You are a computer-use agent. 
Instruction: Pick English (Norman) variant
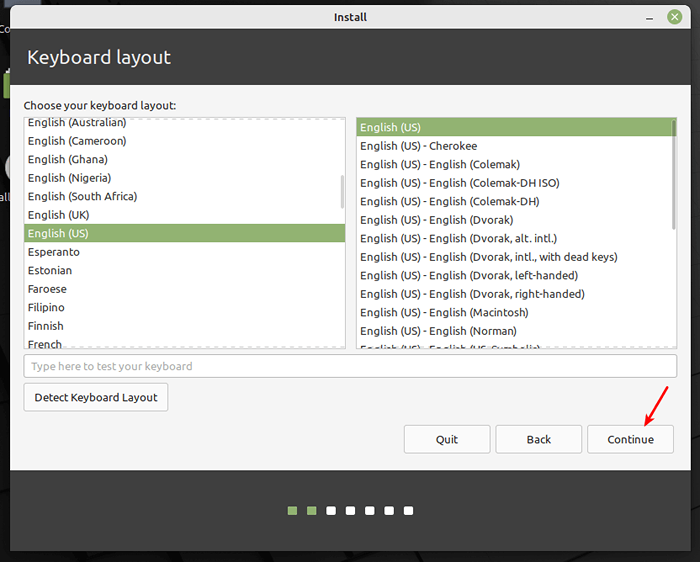pyautogui.click(x=514, y=331)
